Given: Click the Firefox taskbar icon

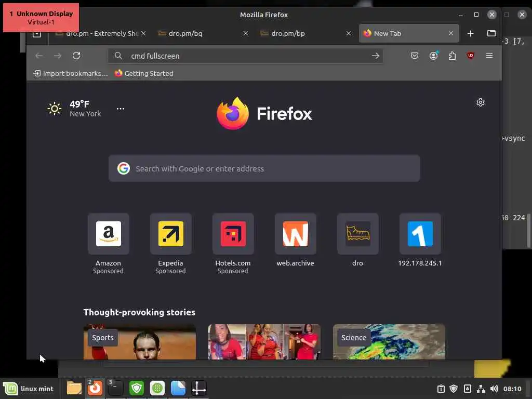Looking at the screenshot, I should pyautogui.click(x=95, y=389).
